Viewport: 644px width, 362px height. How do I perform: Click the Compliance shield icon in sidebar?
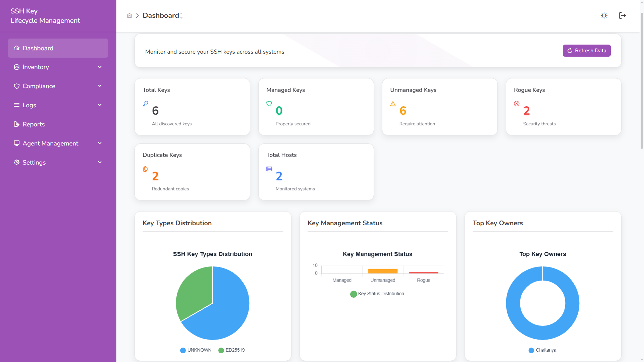coord(16,86)
